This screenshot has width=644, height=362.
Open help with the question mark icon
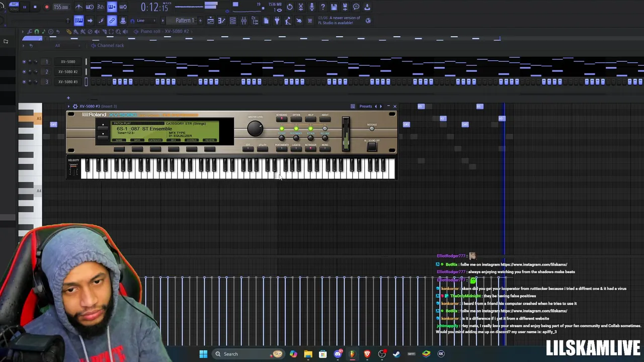[x=323, y=7]
